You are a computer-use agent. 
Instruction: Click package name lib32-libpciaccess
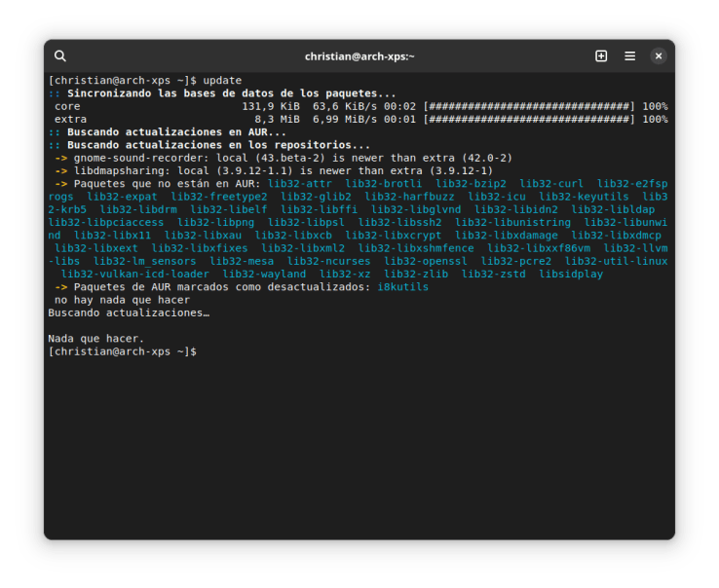click(106, 222)
